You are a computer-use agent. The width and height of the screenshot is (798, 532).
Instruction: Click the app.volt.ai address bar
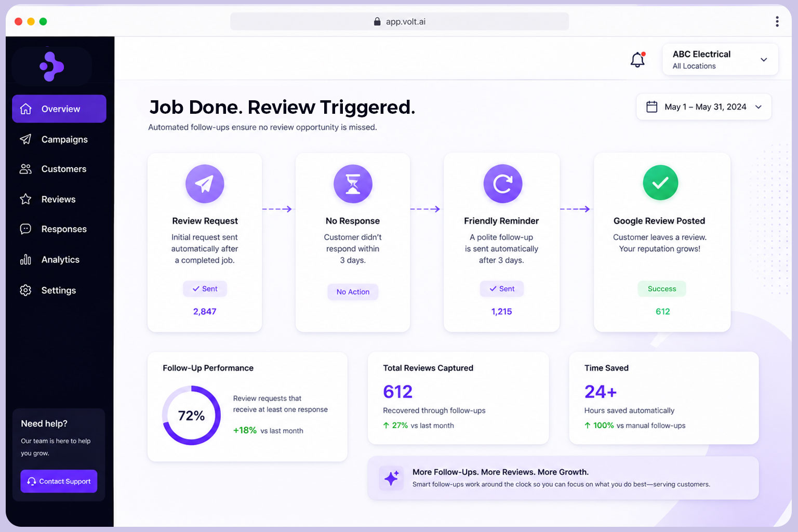click(400, 21)
